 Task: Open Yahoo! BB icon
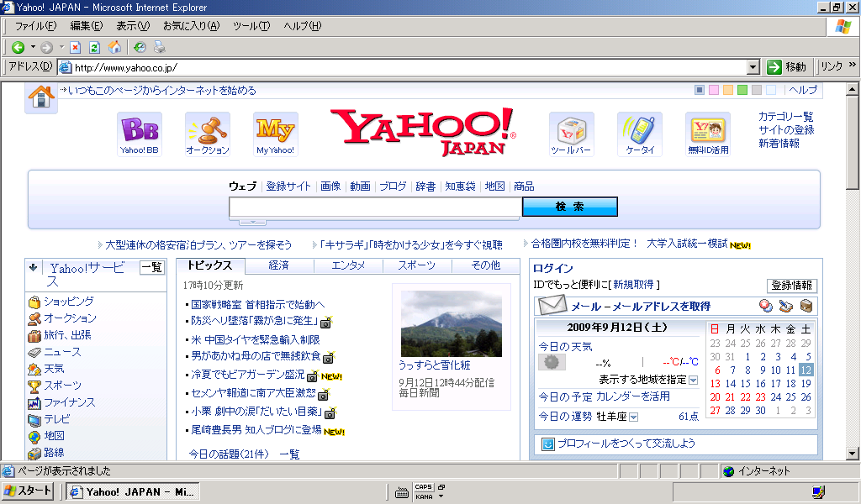(140, 134)
